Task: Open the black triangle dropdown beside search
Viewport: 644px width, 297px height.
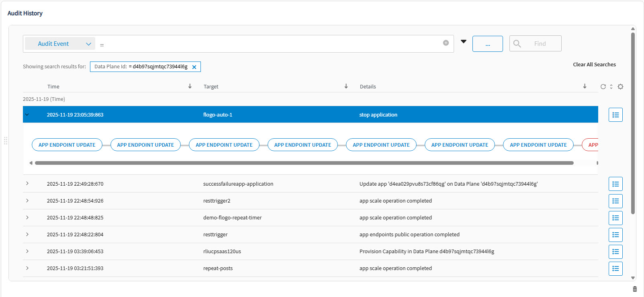Action: [464, 41]
